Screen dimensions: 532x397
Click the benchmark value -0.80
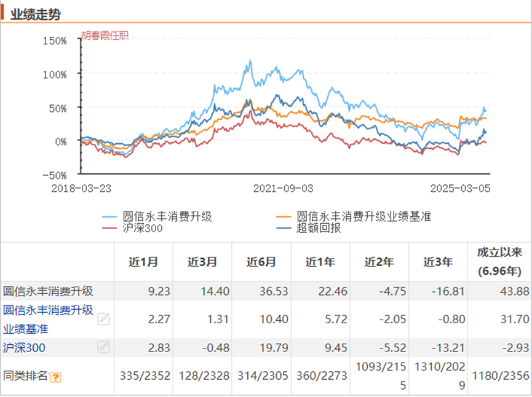451,319
